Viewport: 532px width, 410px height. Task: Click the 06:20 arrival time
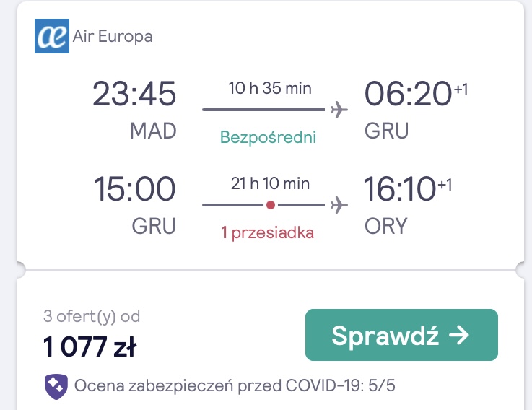(x=408, y=94)
